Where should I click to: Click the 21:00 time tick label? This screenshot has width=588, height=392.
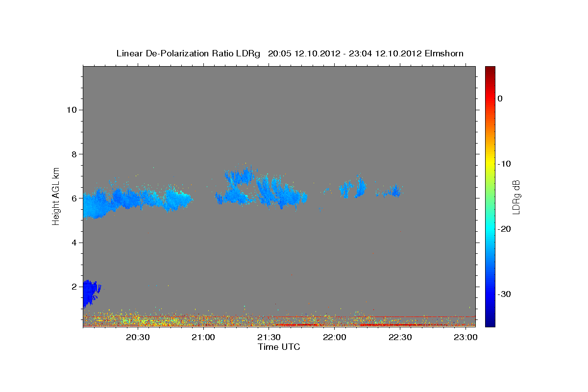pyautogui.click(x=203, y=338)
